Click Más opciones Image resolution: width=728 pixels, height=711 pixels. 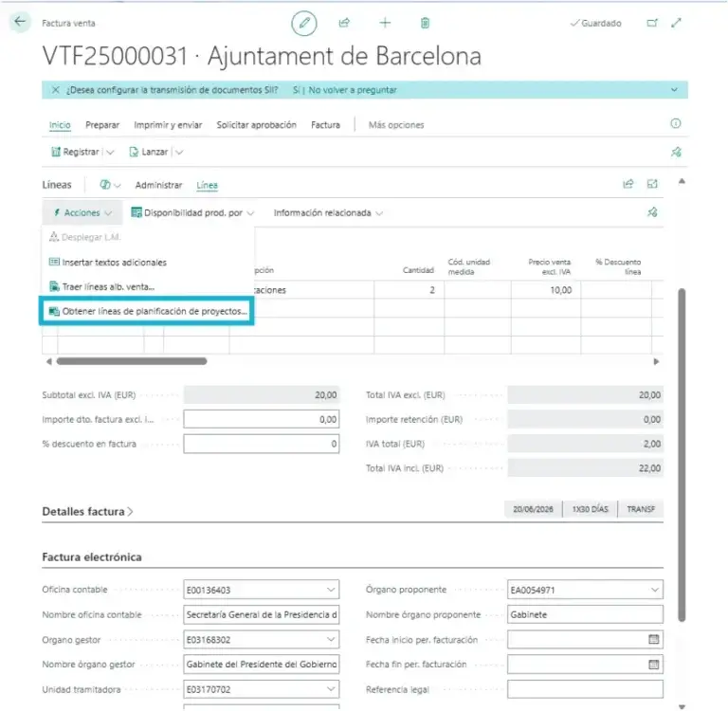click(x=396, y=125)
